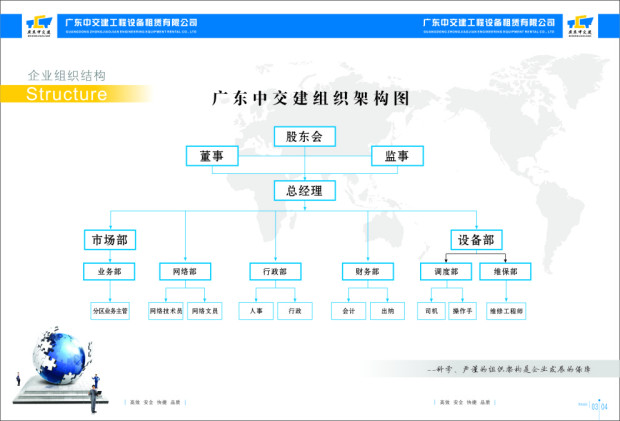Image resolution: width=620 pixels, height=421 pixels.
Task: Click the 企业组织结构 heading
Action: (x=66, y=76)
